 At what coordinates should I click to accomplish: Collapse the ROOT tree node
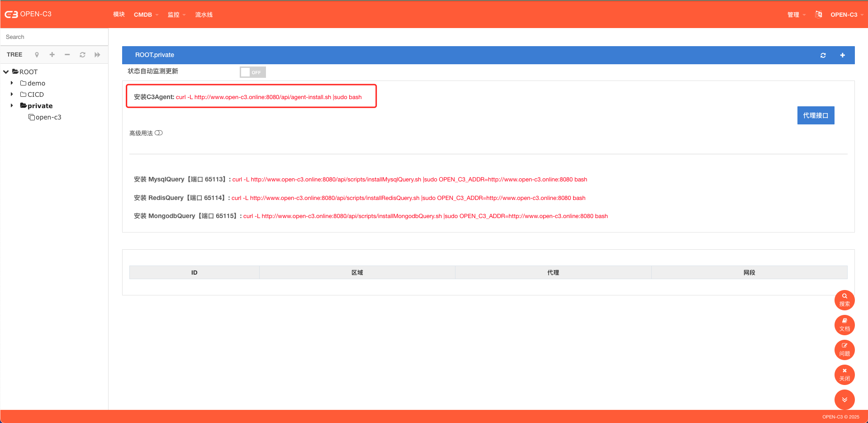click(x=6, y=72)
